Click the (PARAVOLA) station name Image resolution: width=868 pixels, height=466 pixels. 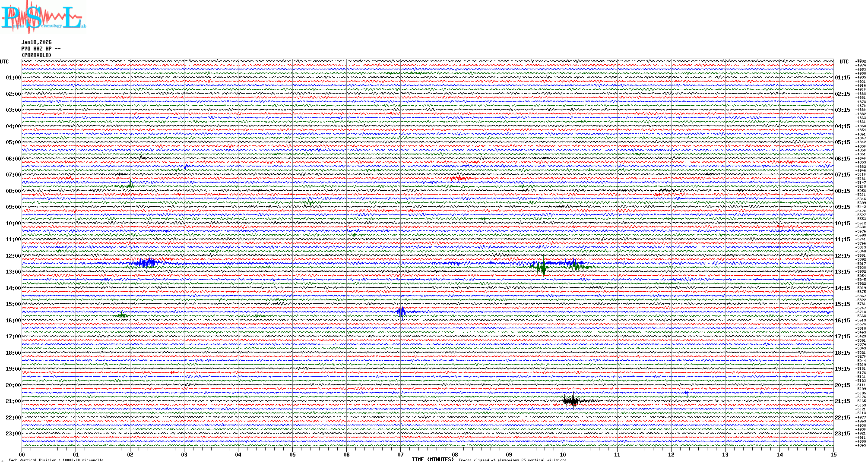36,55
